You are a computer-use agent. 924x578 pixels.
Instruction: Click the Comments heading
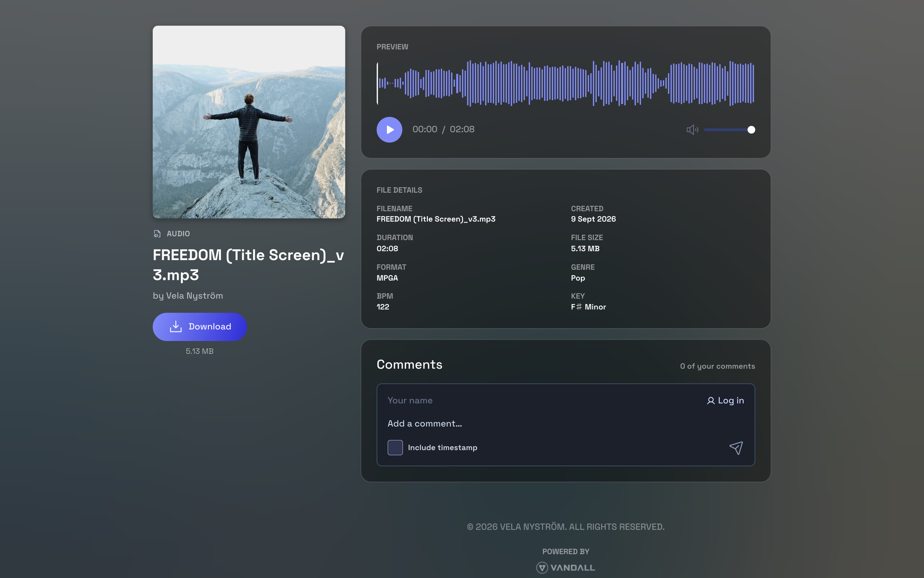coord(409,365)
